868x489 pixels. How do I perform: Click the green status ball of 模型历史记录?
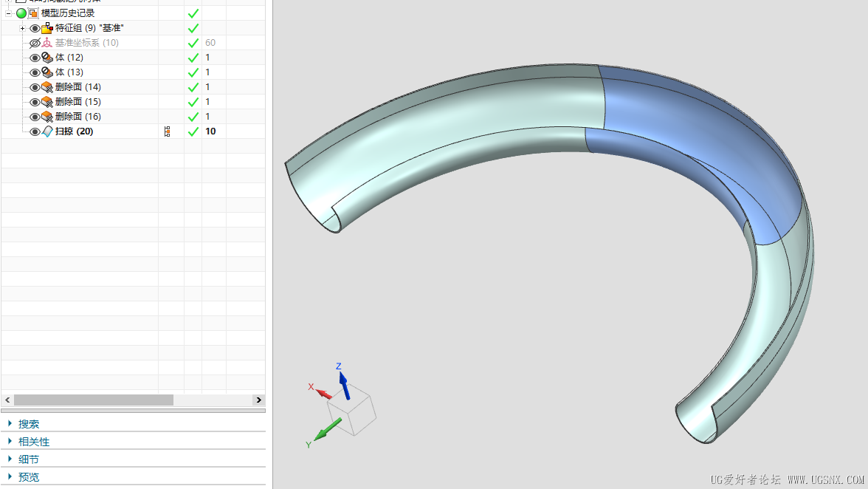tap(21, 13)
